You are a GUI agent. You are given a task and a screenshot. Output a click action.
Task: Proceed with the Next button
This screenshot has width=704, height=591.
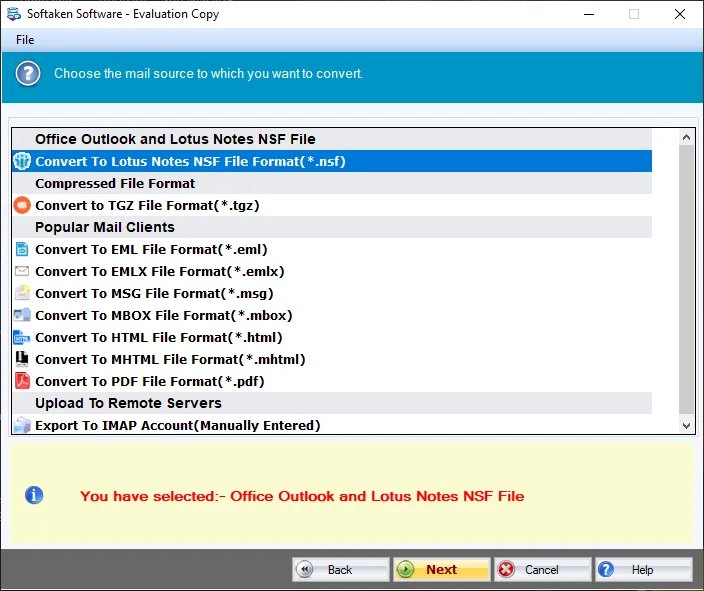coord(441,569)
